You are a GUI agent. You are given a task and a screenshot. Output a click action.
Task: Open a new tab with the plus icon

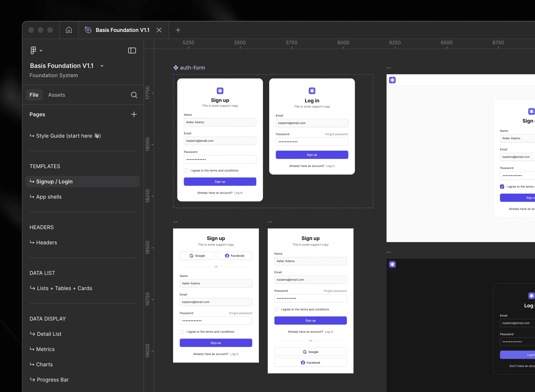pyautogui.click(x=178, y=30)
